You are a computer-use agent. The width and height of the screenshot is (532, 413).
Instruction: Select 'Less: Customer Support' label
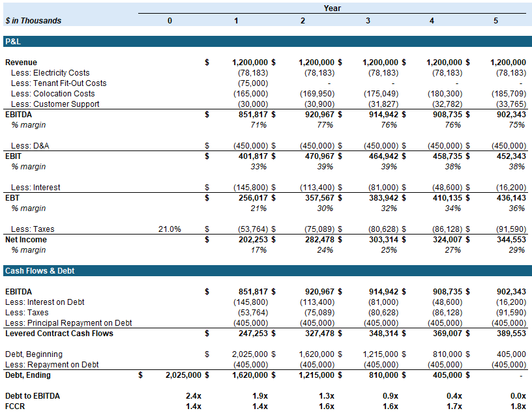click(55, 104)
